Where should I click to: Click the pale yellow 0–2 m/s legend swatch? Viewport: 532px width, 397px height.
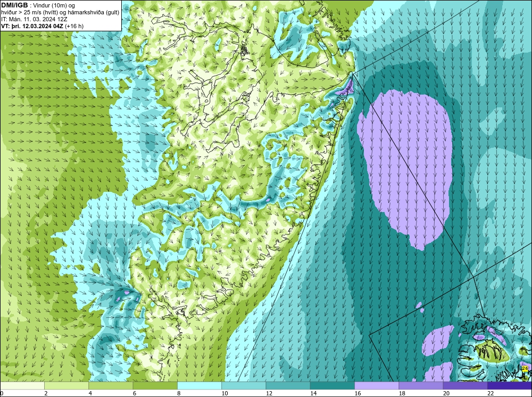(x=22, y=386)
